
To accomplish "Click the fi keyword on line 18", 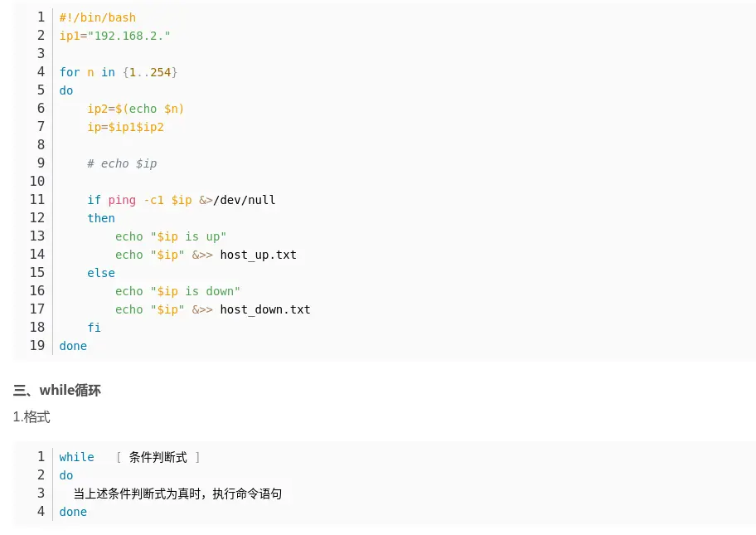I will 94,328.
